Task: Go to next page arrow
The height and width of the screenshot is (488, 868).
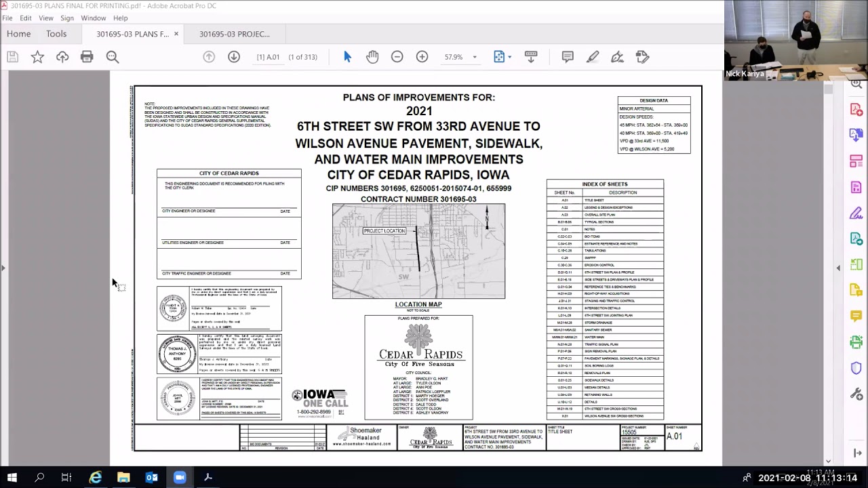Action: pos(234,57)
